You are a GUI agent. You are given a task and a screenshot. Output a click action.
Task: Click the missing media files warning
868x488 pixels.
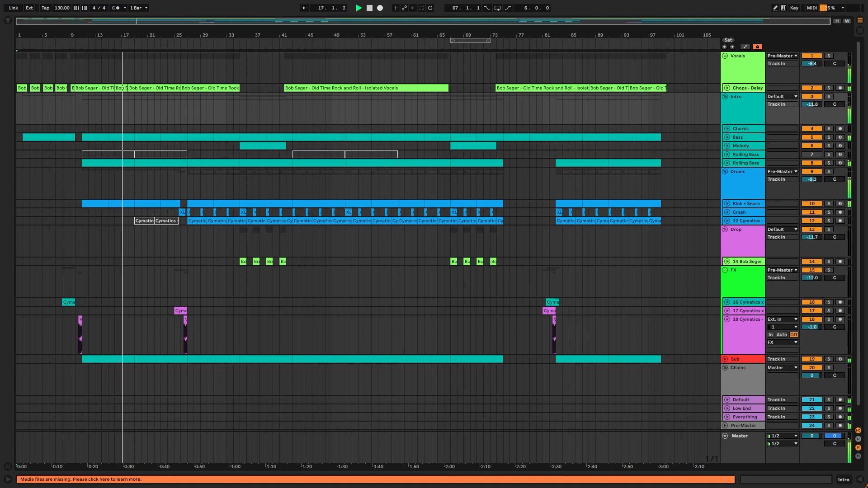pos(80,479)
